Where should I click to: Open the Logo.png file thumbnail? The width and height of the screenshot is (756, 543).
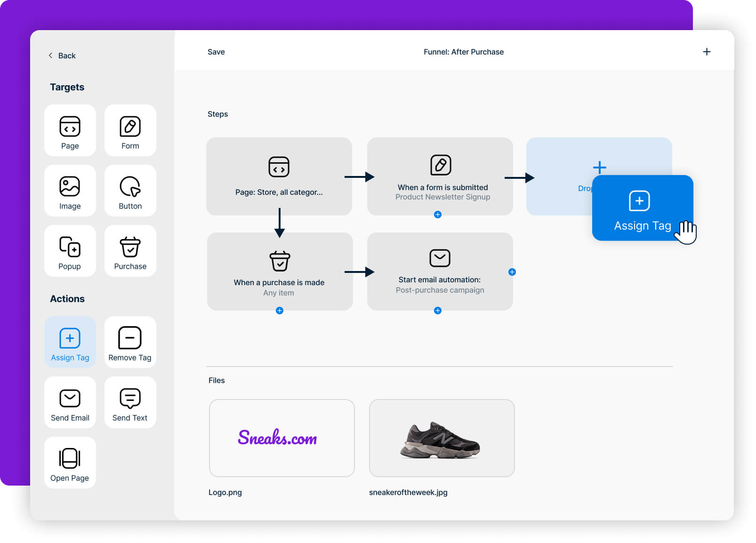tap(281, 438)
